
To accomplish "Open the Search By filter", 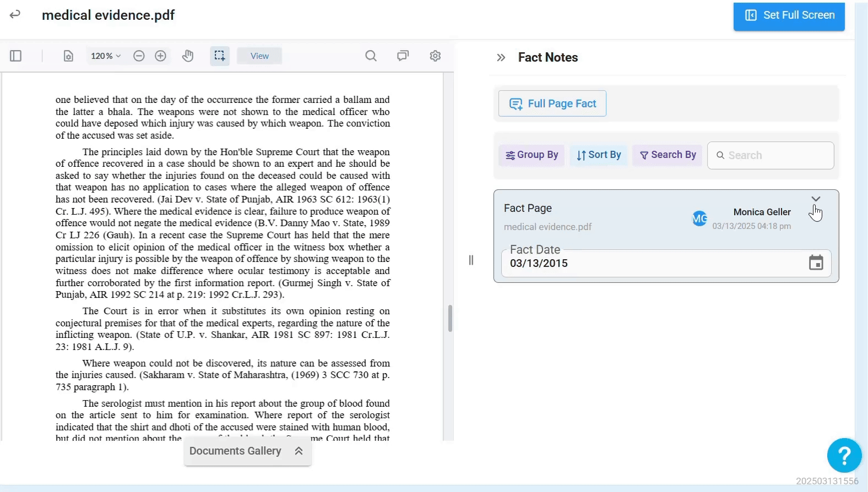I will click(x=668, y=155).
